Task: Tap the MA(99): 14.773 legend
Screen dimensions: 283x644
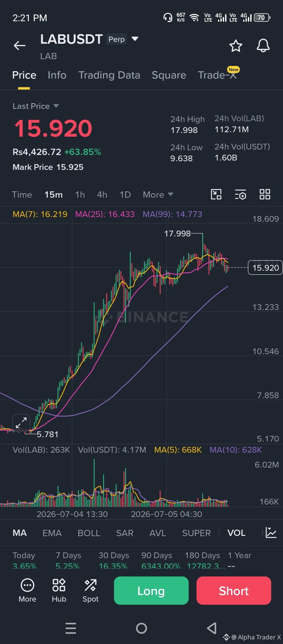Action: 172,214
